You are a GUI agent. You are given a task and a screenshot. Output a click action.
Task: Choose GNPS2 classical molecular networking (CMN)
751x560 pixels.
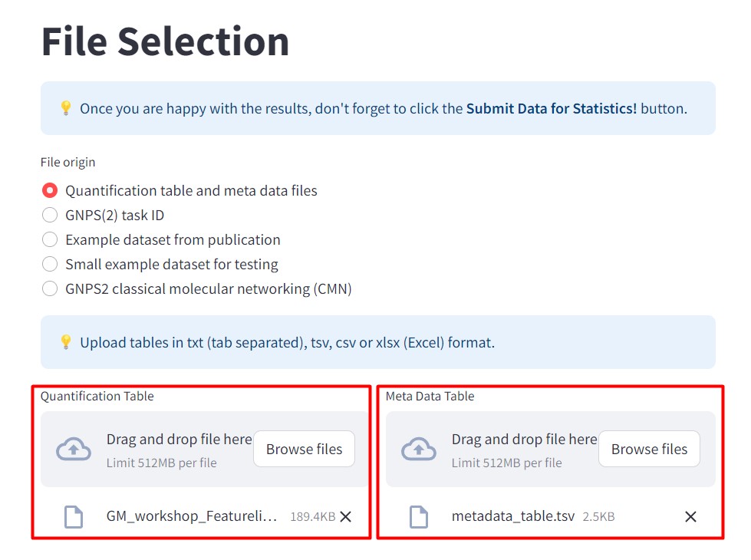(50, 288)
